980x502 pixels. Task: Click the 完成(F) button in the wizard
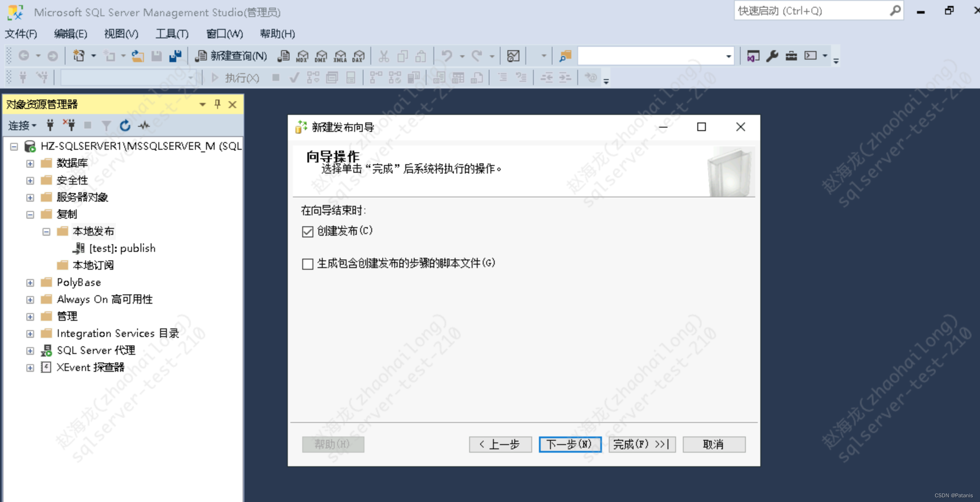[x=642, y=444]
